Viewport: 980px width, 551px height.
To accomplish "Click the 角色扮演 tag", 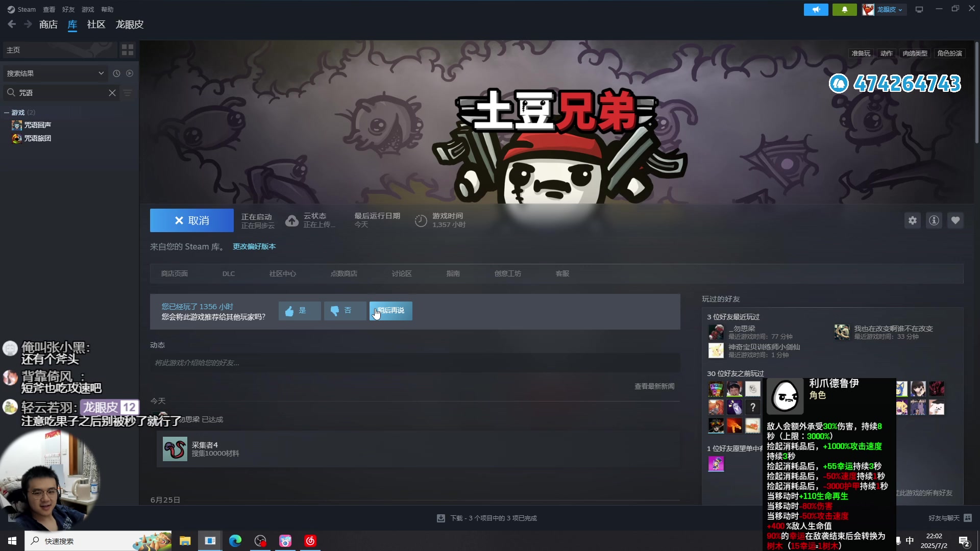I will point(949,54).
